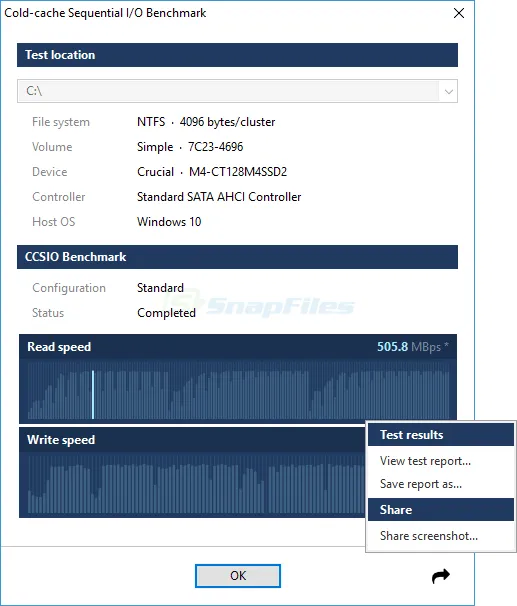517x606 pixels.
Task: Click the Write speed graph title
Action: 61,440
